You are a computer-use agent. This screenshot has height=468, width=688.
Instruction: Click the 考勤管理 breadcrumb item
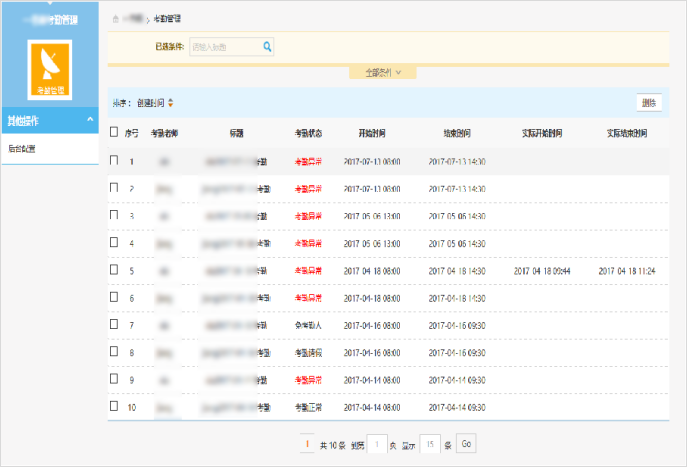pos(168,19)
